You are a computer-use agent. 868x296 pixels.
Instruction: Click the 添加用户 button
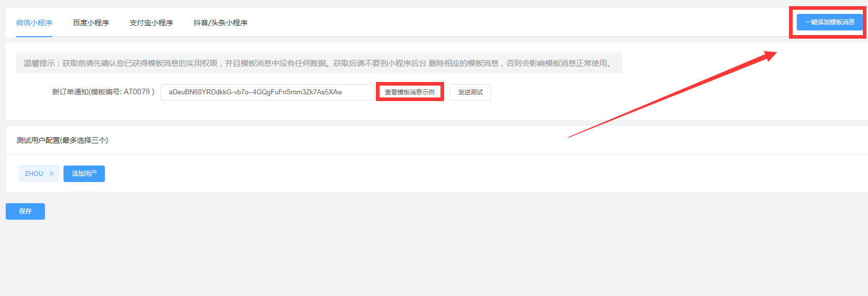coord(84,174)
